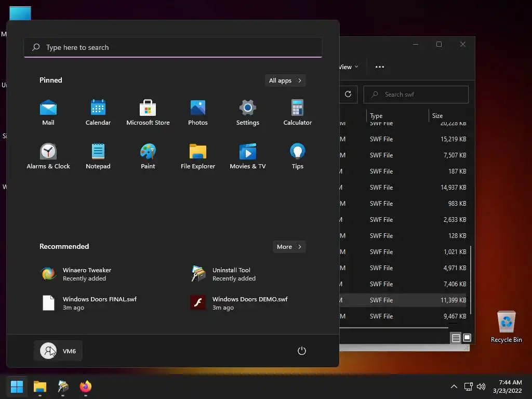Select the highlighted row sized 11,399 KB

point(403,300)
